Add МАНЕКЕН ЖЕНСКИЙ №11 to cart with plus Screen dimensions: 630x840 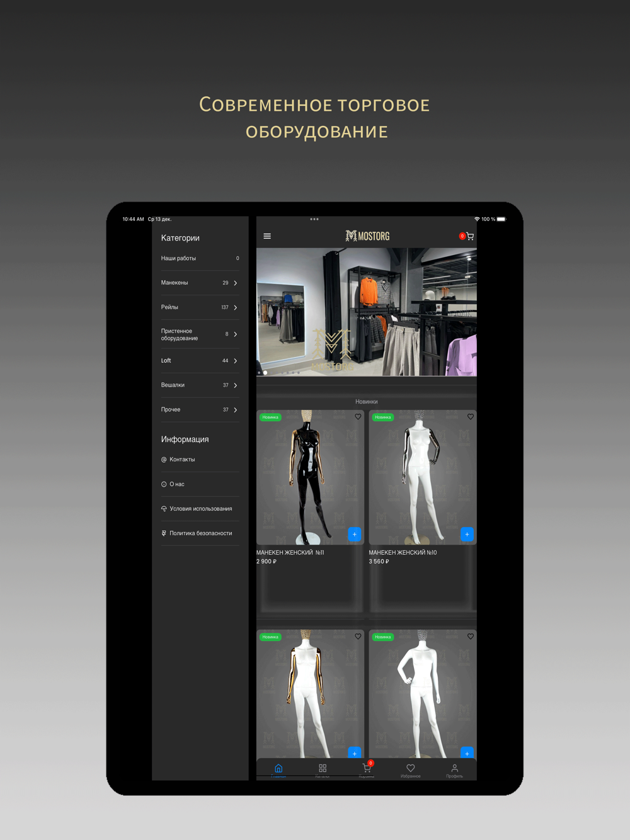355,534
